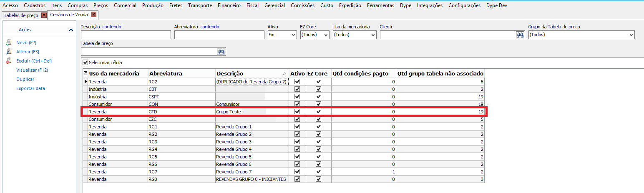Close the Cenários de Venda tab

pos(93,15)
